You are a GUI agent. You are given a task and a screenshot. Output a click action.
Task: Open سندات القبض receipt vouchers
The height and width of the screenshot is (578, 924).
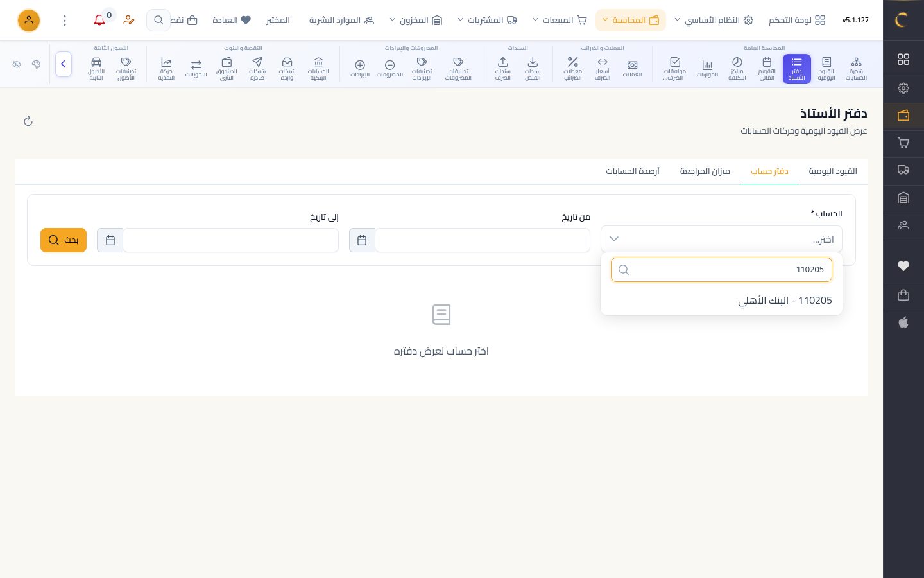(533, 69)
